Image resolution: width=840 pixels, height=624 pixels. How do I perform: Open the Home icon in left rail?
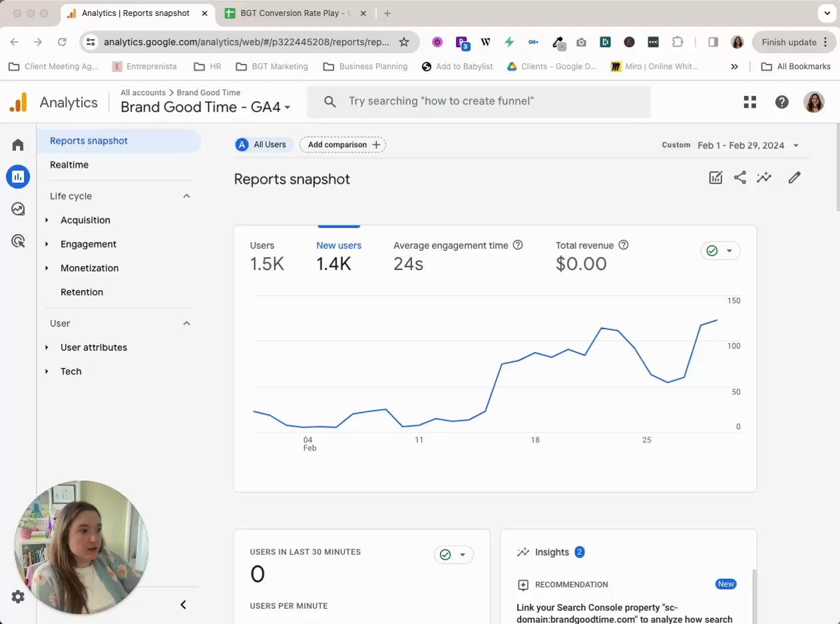(x=18, y=145)
